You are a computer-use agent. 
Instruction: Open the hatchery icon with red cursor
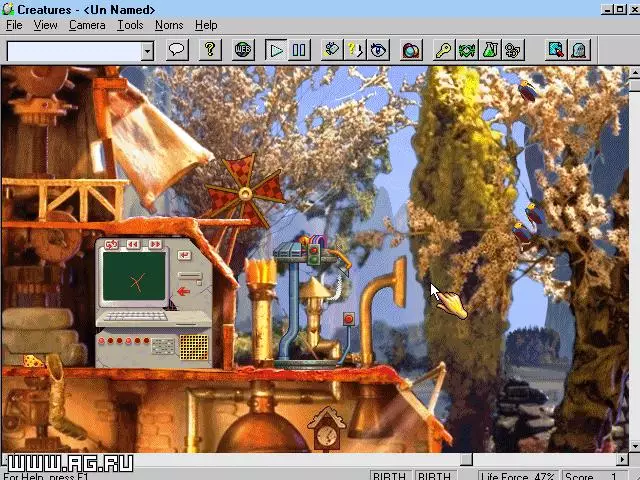tap(556, 50)
